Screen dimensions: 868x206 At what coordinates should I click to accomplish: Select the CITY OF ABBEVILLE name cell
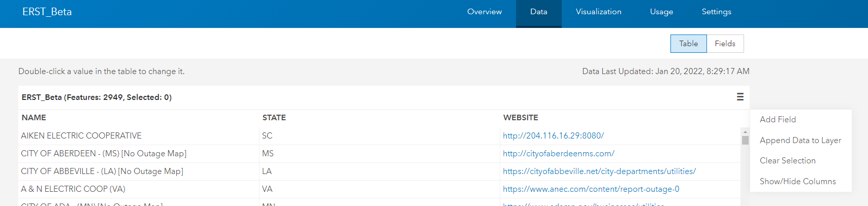pos(139,171)
